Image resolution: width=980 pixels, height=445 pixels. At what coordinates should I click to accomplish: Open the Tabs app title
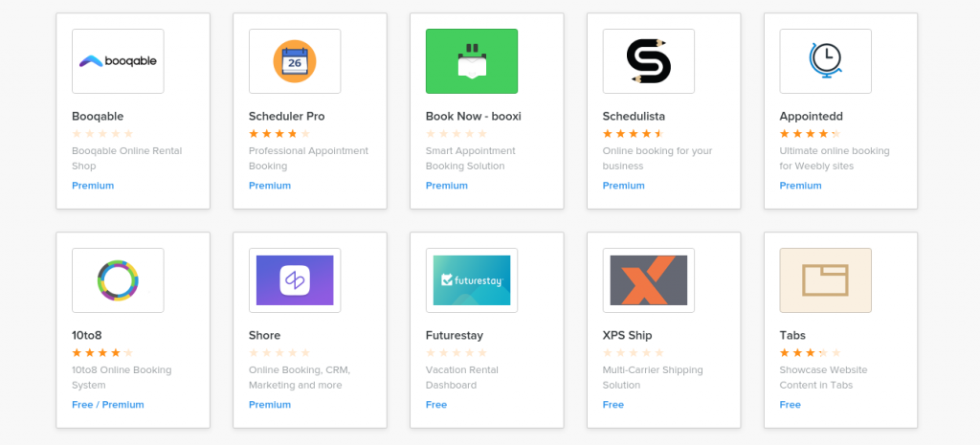[x=791, y=336]
